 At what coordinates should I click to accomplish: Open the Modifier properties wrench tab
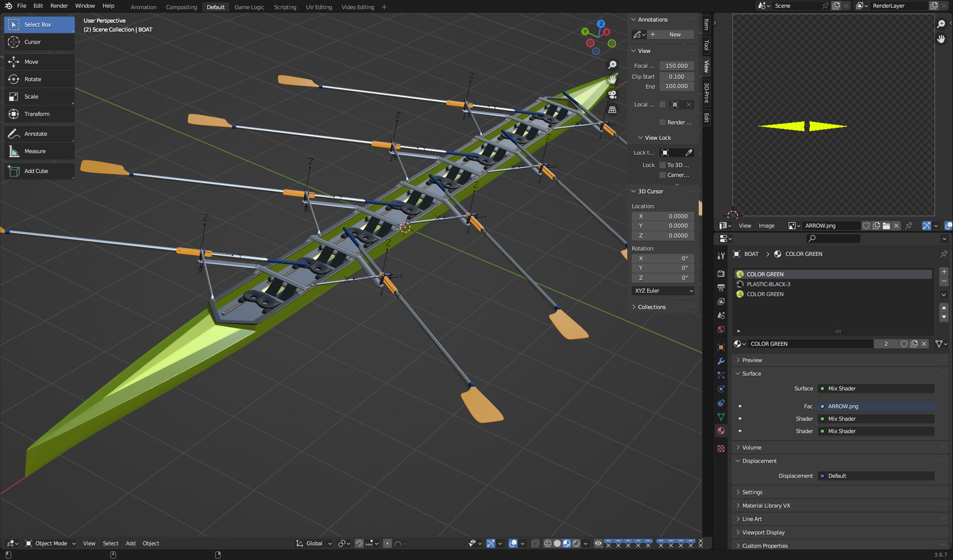coord(721,361)
